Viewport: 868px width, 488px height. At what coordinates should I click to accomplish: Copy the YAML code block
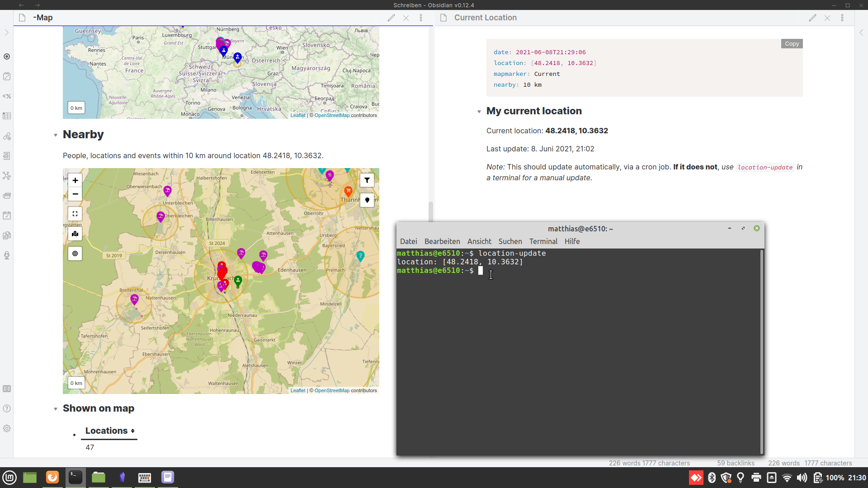(x=792, y=43)
